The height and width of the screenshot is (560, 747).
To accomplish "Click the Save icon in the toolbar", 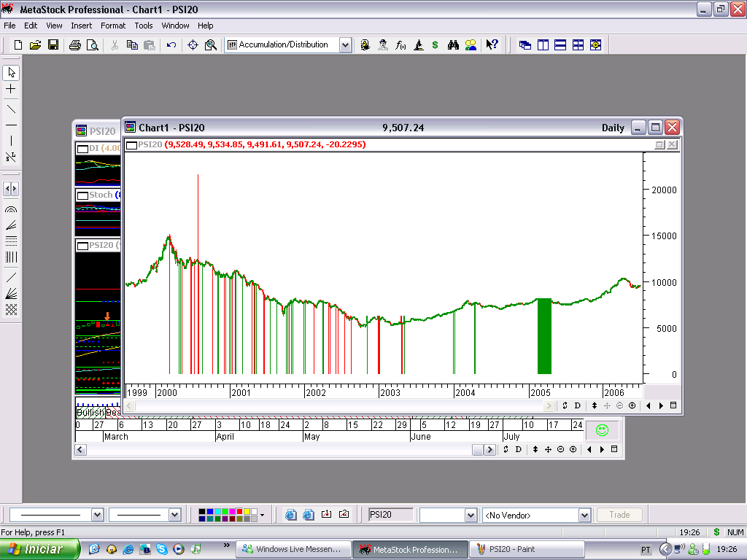I will 53,45.
